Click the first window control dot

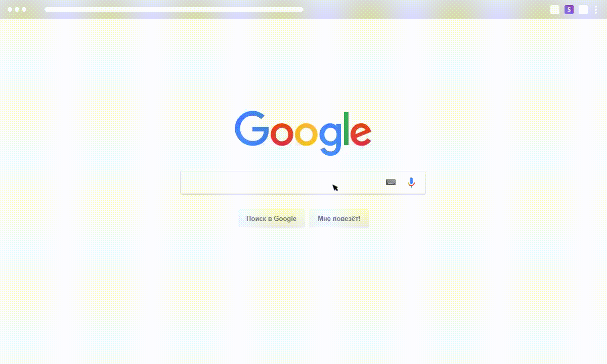(10, 10)
